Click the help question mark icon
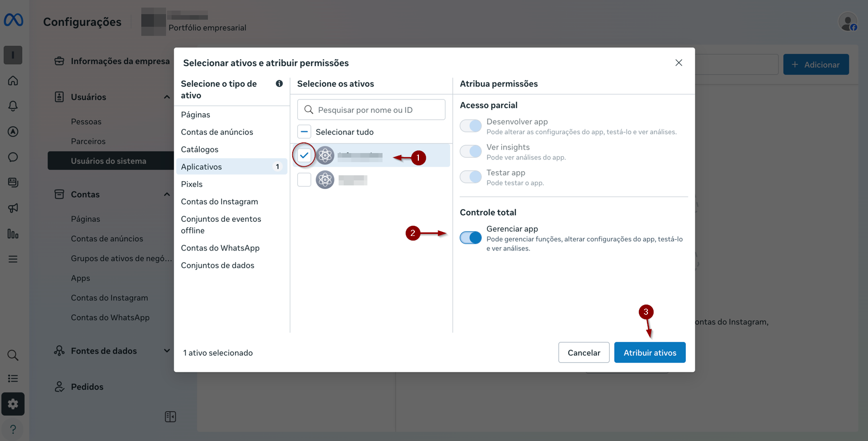 point(13,429)
